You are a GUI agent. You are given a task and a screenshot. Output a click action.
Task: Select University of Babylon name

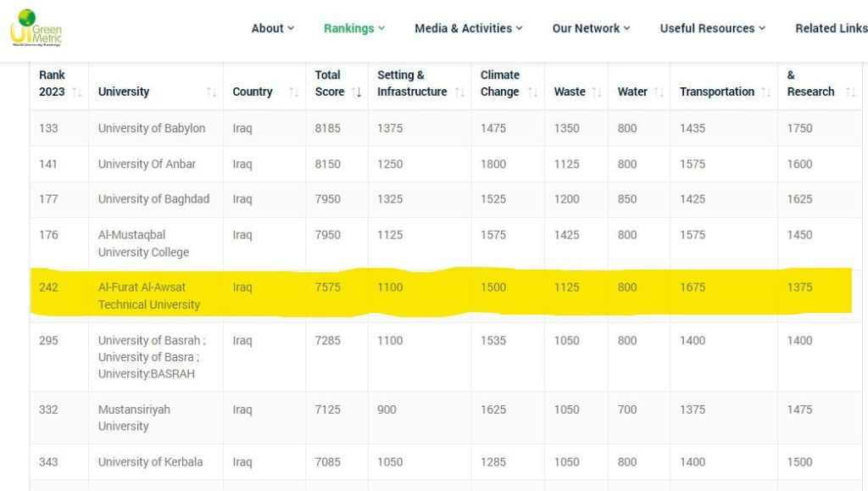152,128
